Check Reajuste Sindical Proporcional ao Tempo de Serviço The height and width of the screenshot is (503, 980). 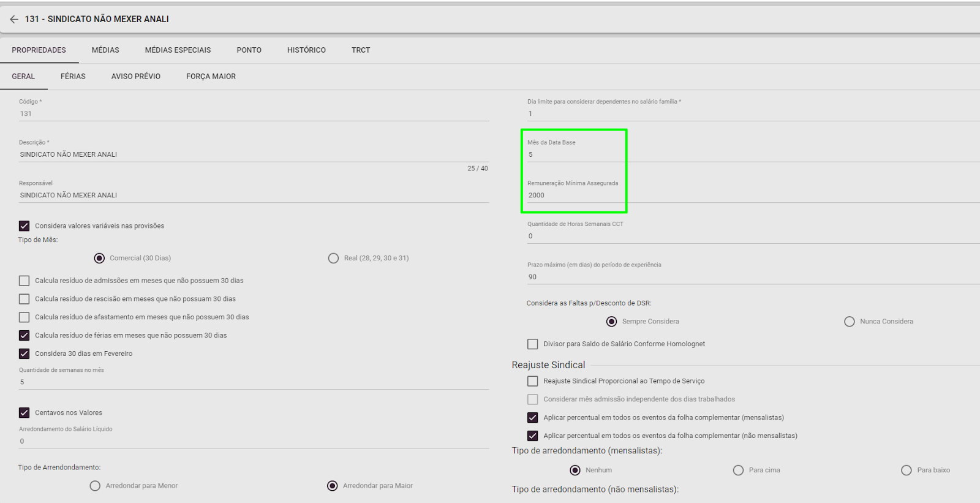point(533,381)
